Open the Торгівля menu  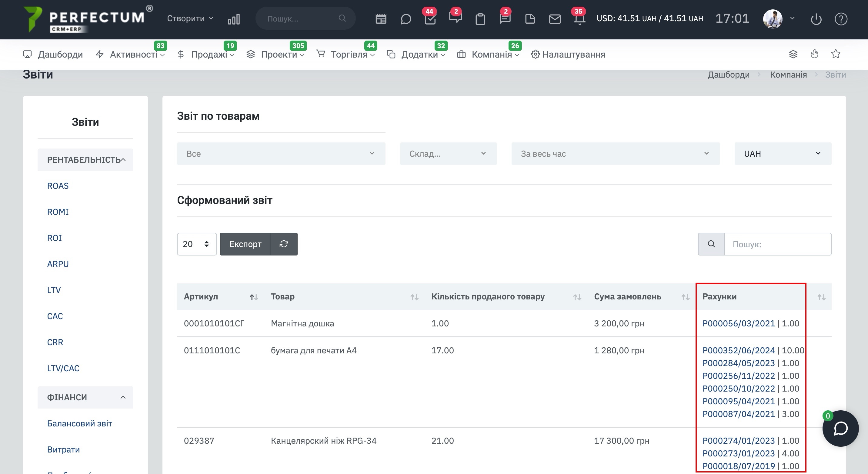coord(349,54)
